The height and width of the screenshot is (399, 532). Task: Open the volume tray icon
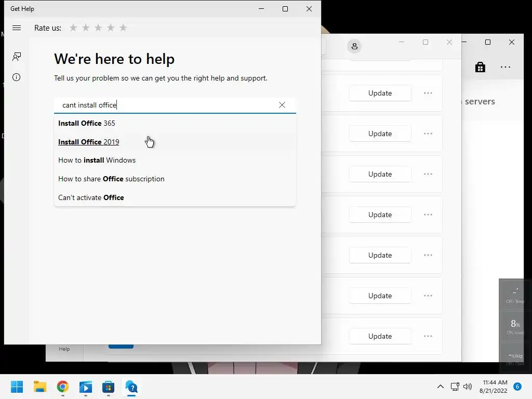tap(468, 387)
